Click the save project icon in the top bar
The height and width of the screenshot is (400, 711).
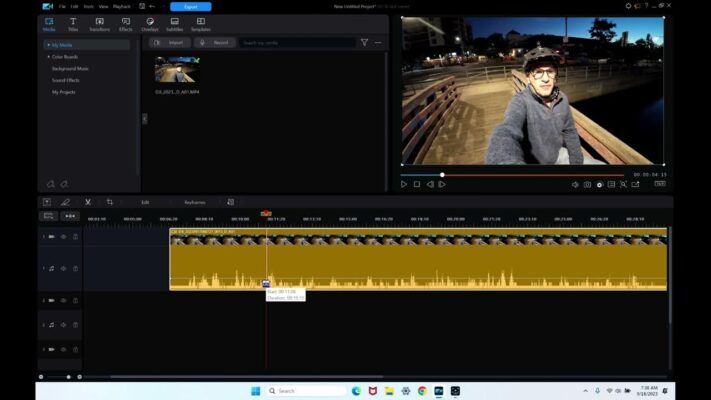click(x=142, y=7)
